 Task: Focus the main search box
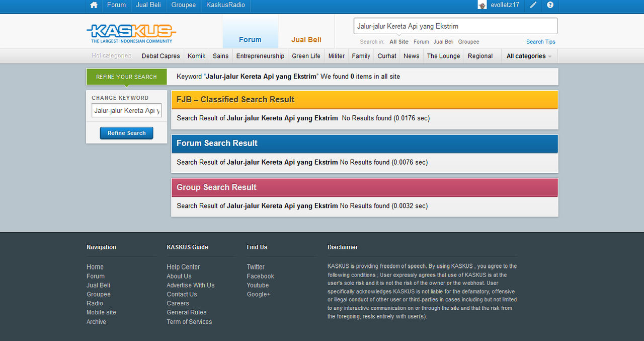coord(456,26)
